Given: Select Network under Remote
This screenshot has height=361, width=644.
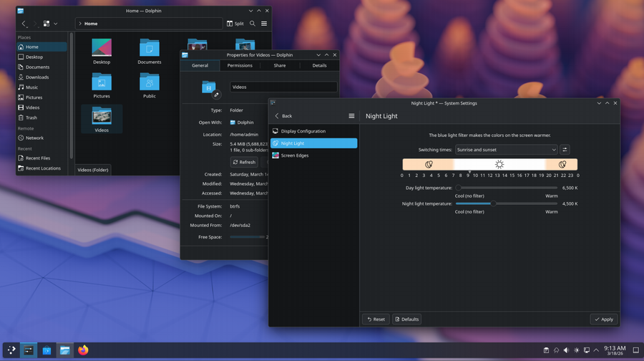Looking at the screenshot, I should coord(42,138).
